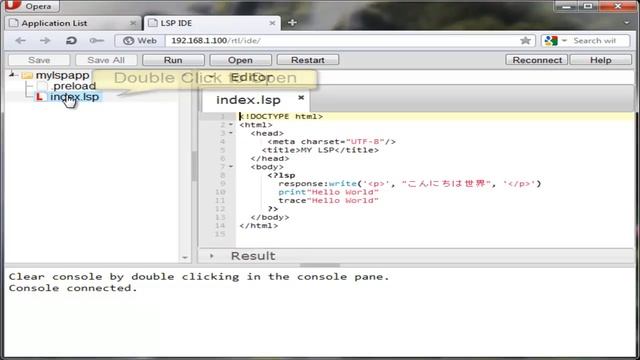Click the page icon on the LSP IDE tab
This screenshot has width=640, height=360.
[x=153, y=23]
